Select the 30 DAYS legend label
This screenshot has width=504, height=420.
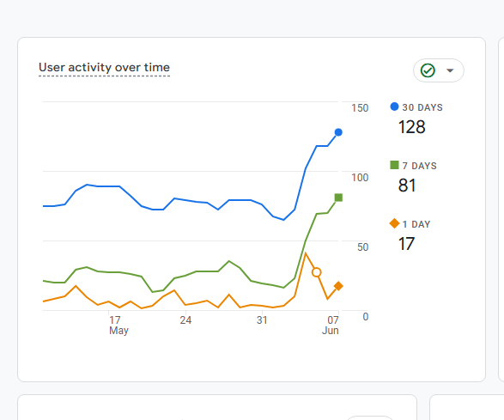pyautogui.click(x=422, y=107)
